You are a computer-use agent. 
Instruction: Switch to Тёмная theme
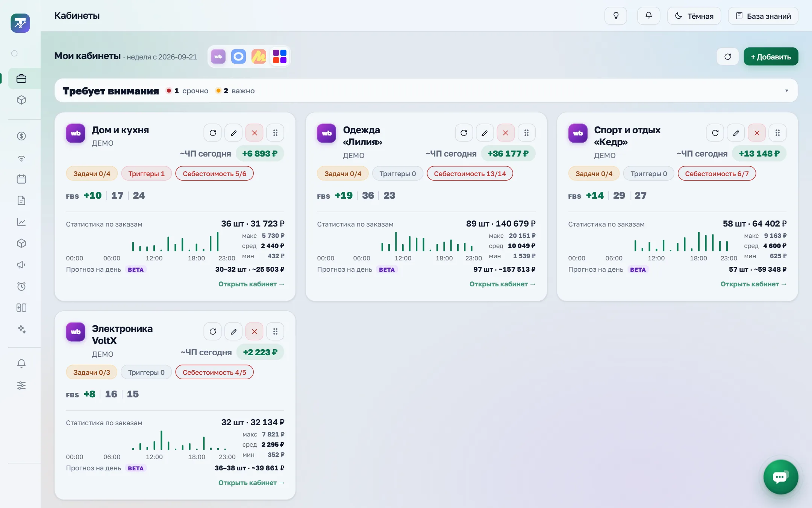point(694,16)
